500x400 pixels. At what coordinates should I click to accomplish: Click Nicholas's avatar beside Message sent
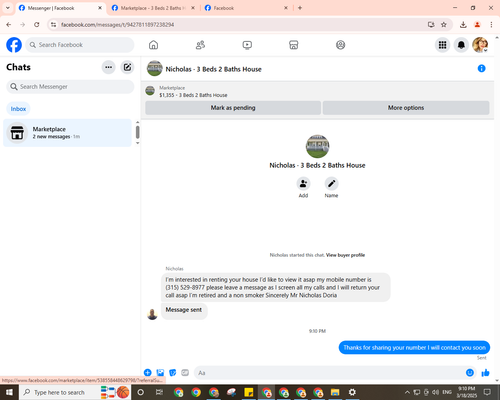(152, 314)
